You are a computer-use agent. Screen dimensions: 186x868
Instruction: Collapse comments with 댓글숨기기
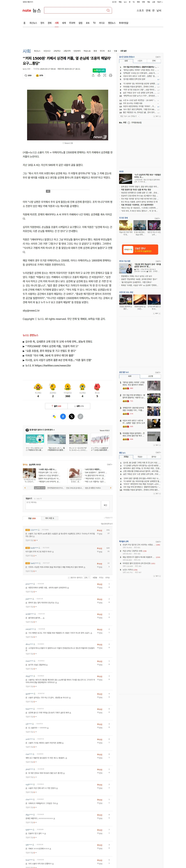pyautogui.click(x=108, y=518)
